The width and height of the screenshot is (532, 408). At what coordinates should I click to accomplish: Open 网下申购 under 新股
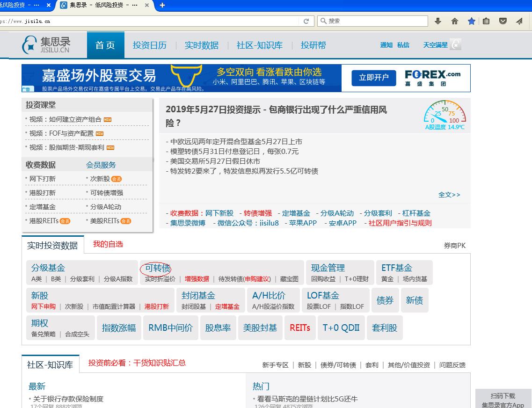(44, 306)
